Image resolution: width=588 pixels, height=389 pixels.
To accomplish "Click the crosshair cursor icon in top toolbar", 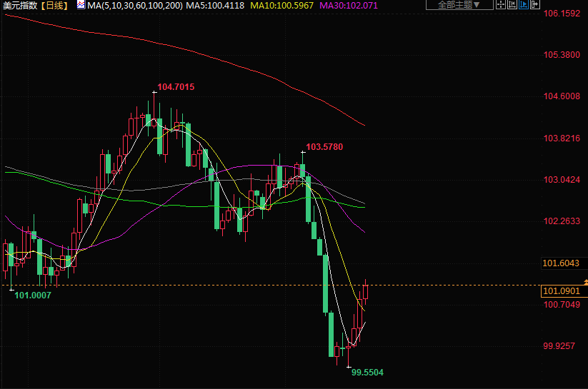I will (501, 4).
